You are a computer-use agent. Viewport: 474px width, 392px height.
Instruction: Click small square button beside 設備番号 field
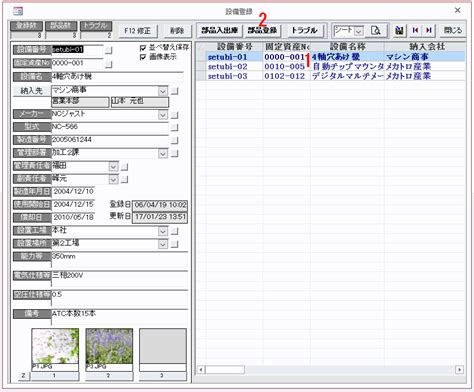(108, 50)
